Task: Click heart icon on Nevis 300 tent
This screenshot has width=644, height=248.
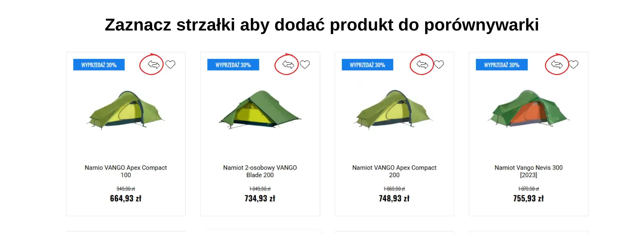Action: pos(574,64)
